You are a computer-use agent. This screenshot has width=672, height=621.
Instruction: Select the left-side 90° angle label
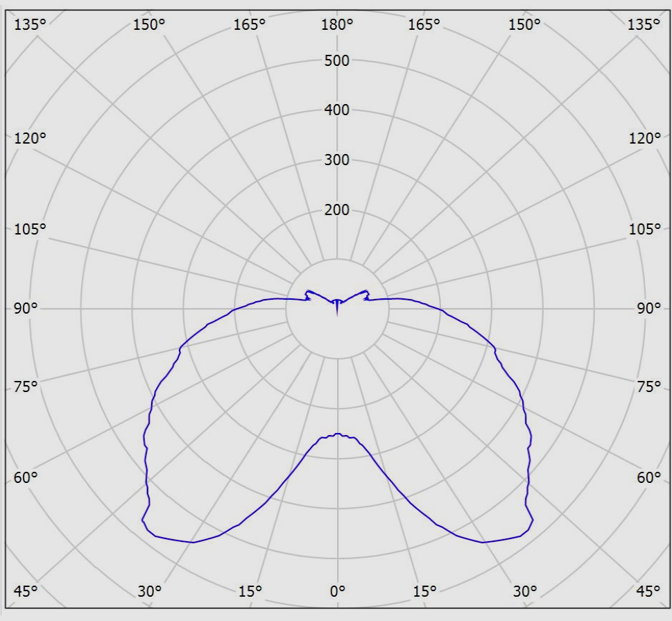[25, 308]
